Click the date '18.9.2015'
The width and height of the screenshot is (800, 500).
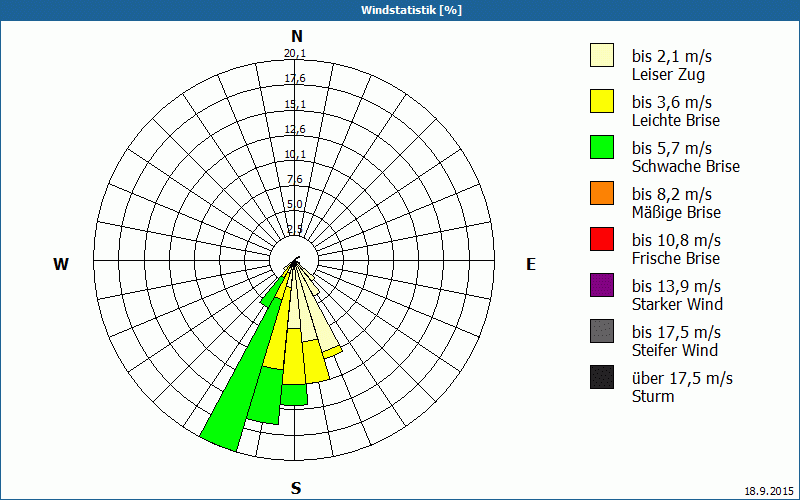[x=770, y=491]
